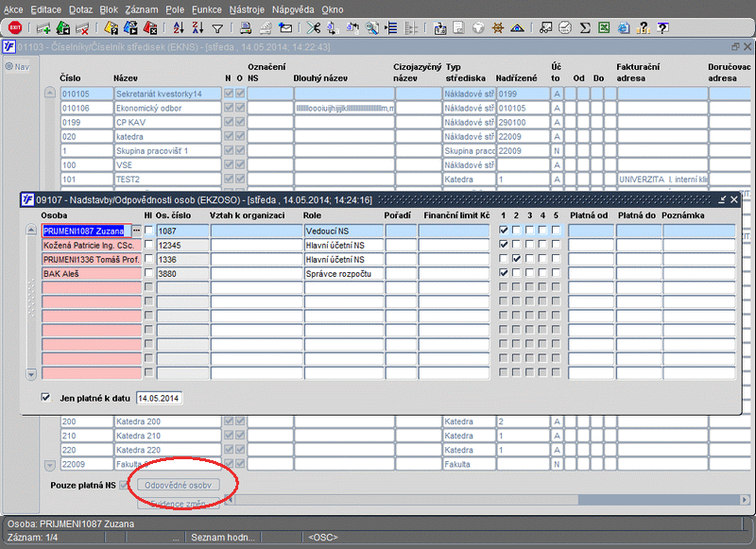Screen dimensions: 756x549
Task: Open value list button next to PRIJMENI1087 Zuzana
Action: tap(136, 231)
